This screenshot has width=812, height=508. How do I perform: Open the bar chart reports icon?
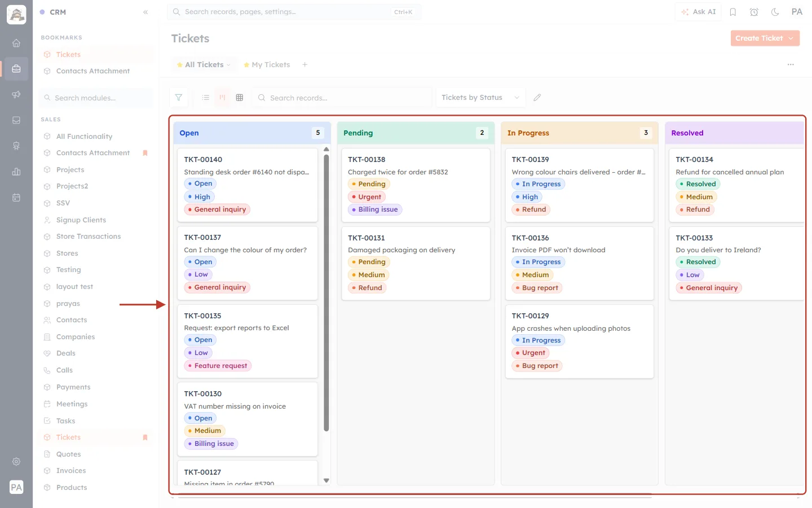tap(16, 172)
